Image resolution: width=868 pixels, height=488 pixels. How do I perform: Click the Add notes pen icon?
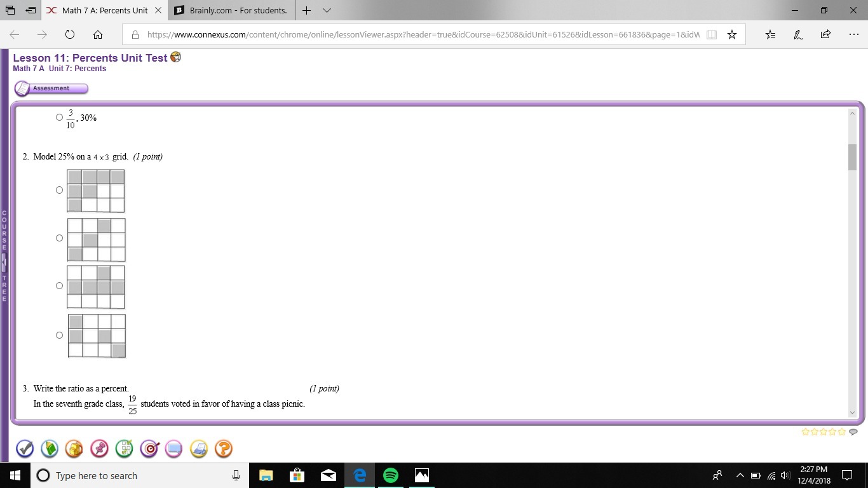click(798, 34)
